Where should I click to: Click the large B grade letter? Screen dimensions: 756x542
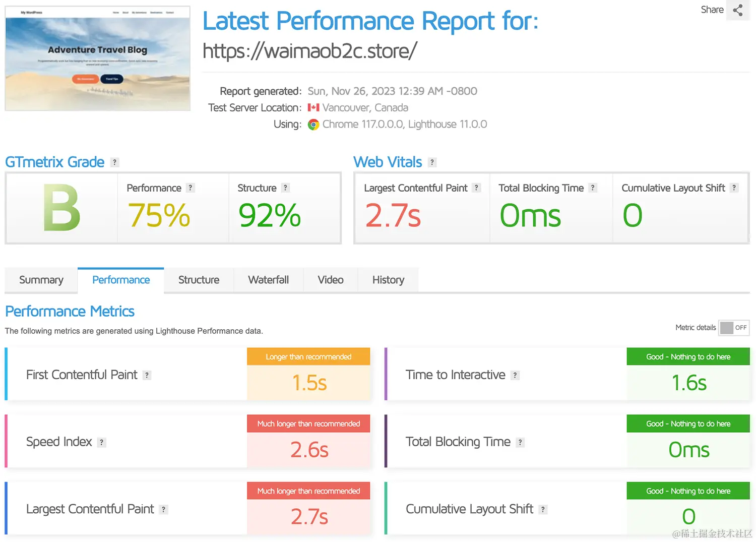click(x=61, y=208)
